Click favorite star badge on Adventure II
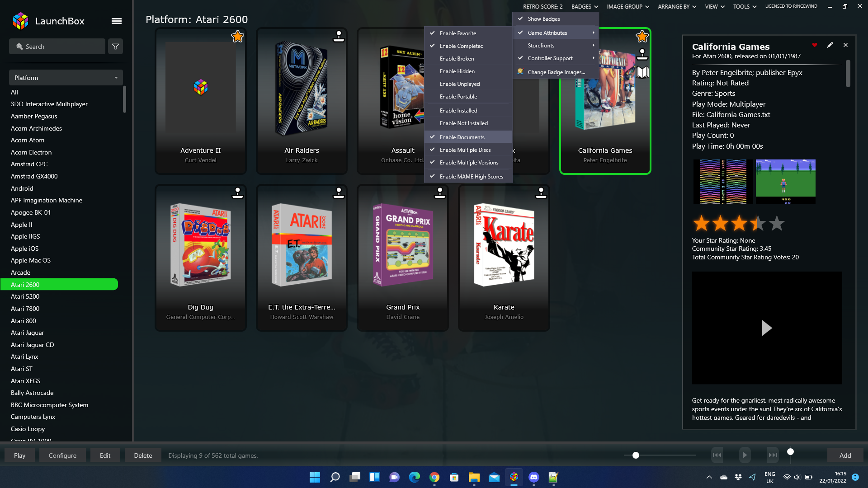The height and width of the screenshot is (488, 868). tap(237, 37)
